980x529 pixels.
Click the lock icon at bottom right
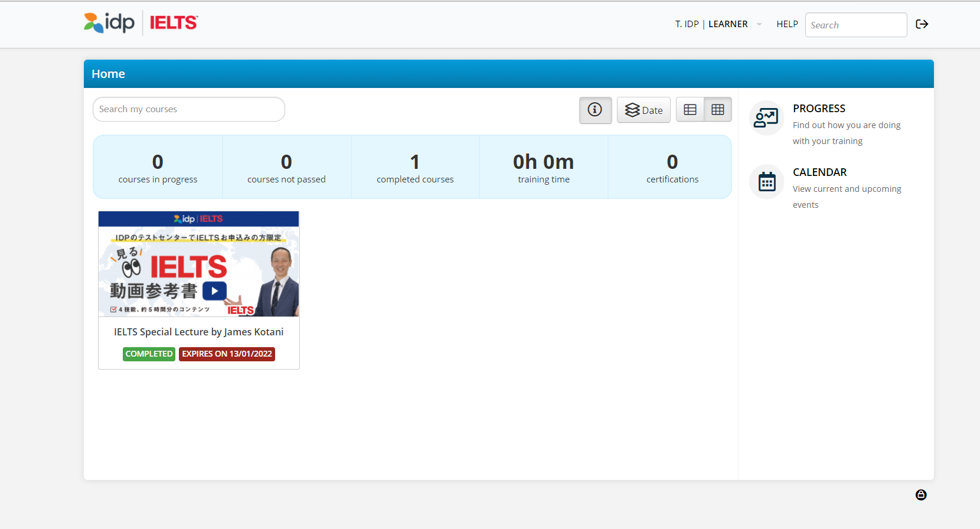click(921, 495)
